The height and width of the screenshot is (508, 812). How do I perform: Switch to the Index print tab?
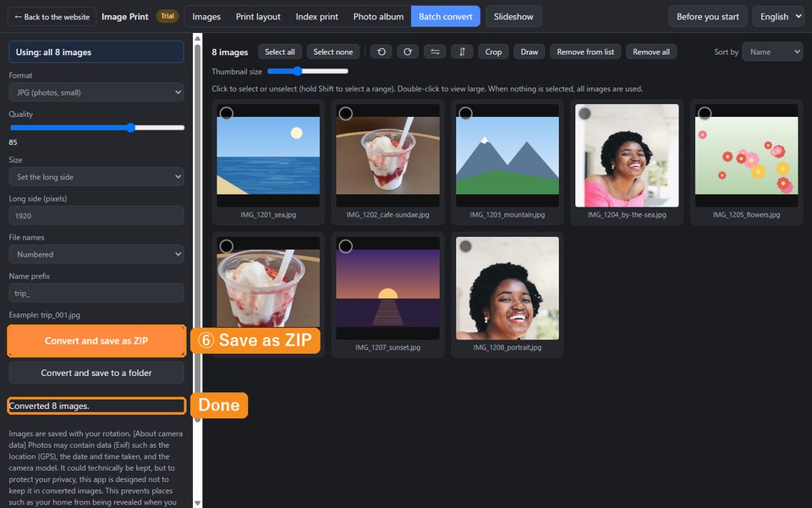[316, 17]
